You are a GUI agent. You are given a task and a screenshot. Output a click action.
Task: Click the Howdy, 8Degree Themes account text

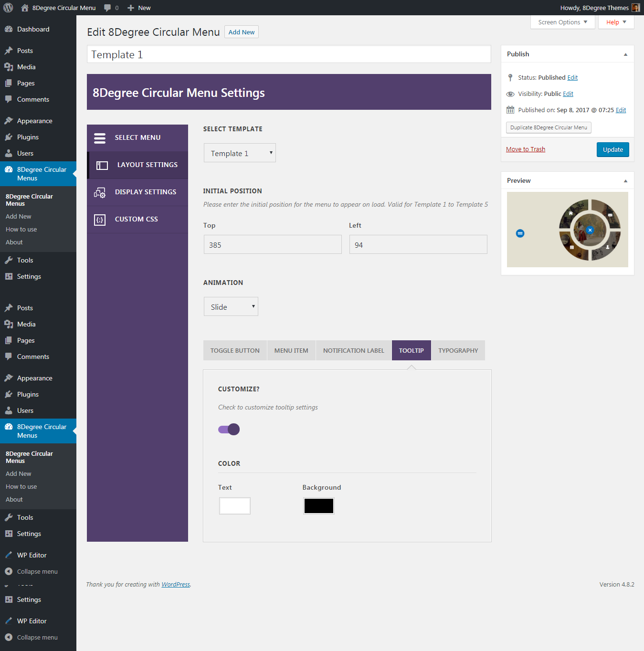point(594,8)
